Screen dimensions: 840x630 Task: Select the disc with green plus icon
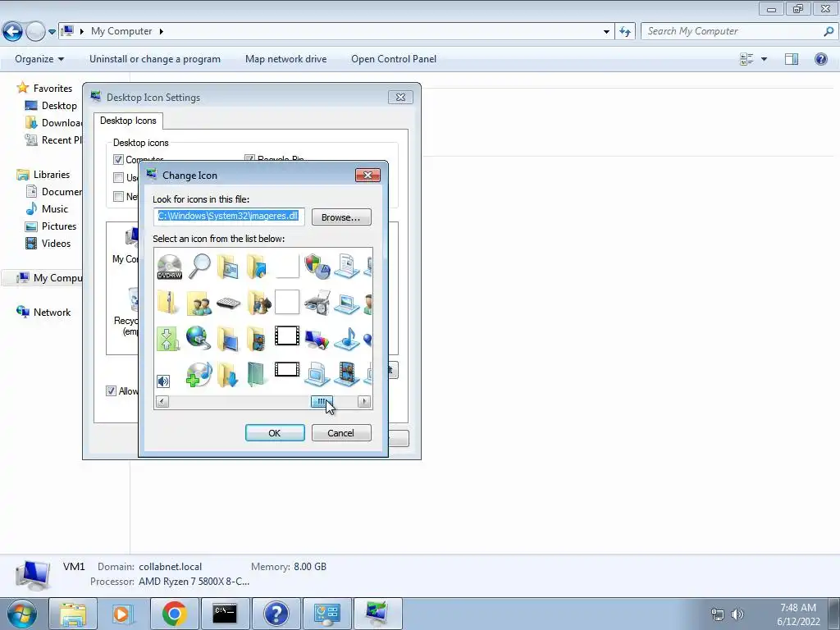click(x=199, y=374)
